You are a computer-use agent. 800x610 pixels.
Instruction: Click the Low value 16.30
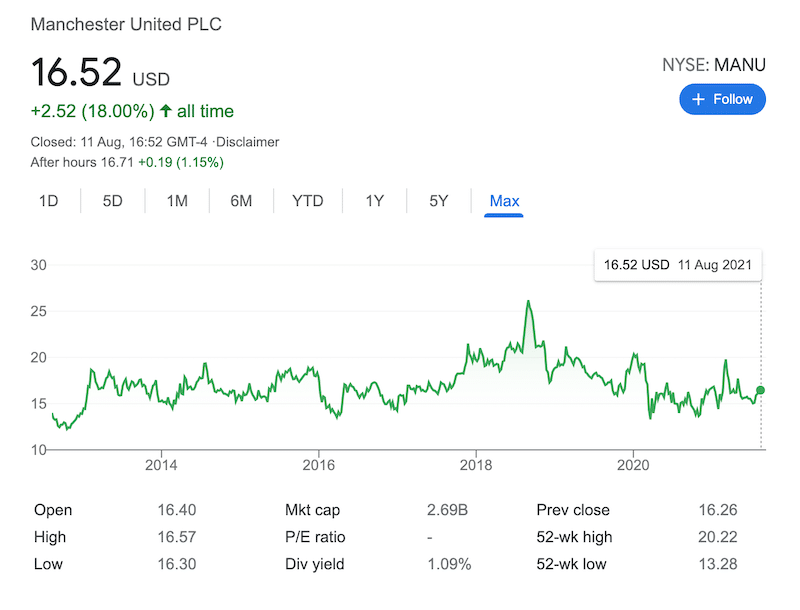click(177, 564)
